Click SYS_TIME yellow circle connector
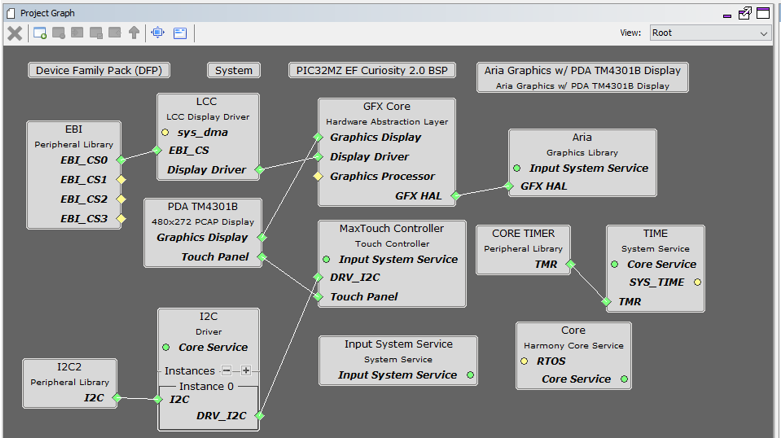 click(x=697, y=282)
